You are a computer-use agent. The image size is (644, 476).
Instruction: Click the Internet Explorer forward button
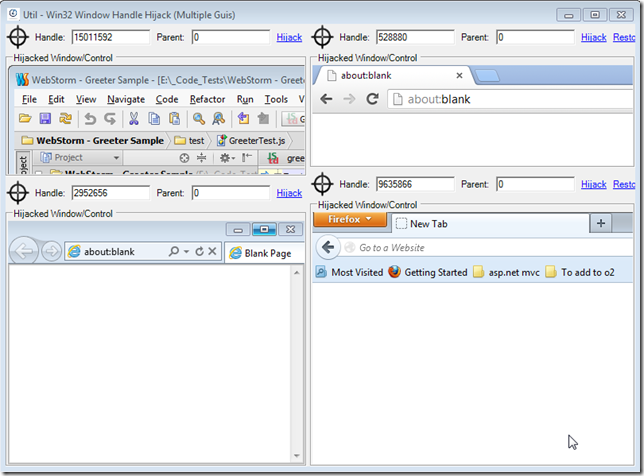(51, 251)
